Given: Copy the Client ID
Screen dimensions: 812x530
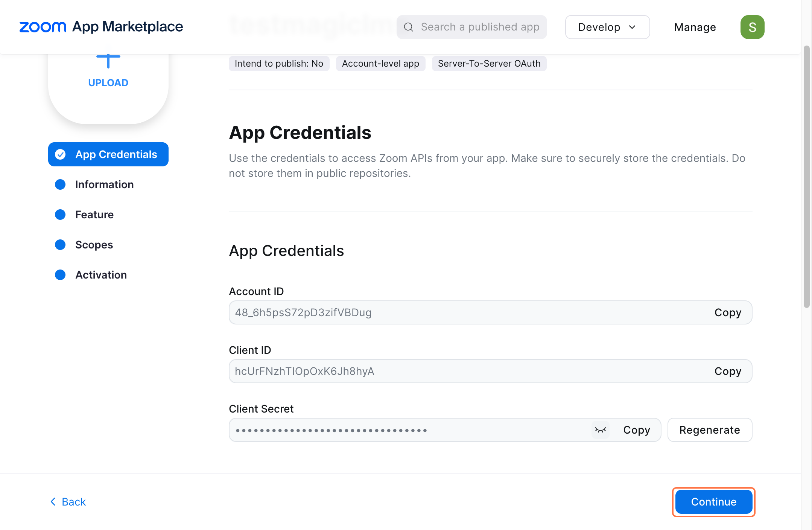Looking at the screenshot, I should (x=728, y=371).
